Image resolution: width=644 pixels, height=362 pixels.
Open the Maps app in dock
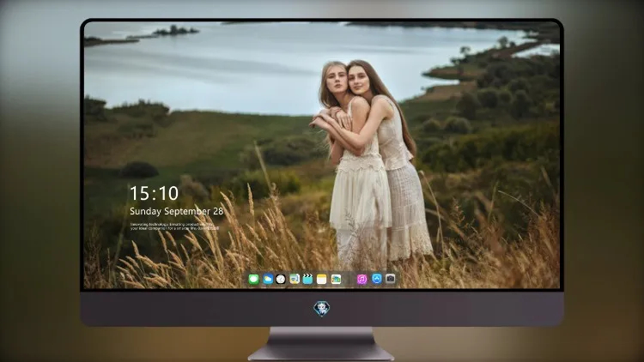[295, 280]
